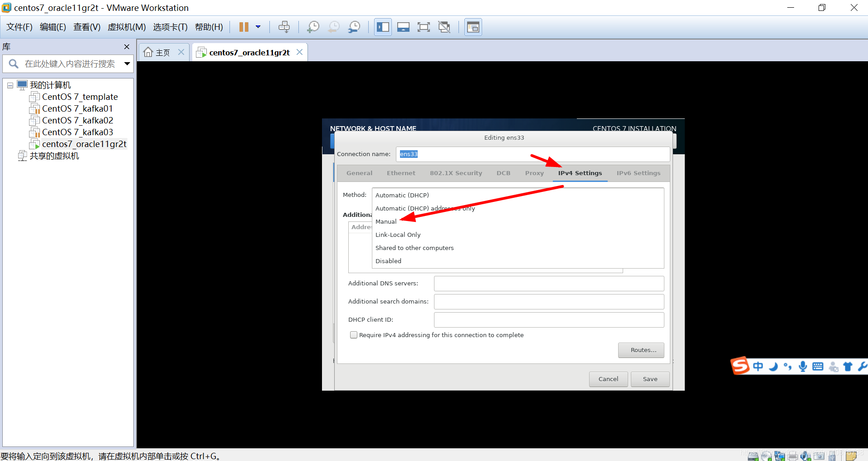Viewport: 868px width, 461px height.
Task: Toggle the library sidebar view icon
Action: tap(383, 27)
